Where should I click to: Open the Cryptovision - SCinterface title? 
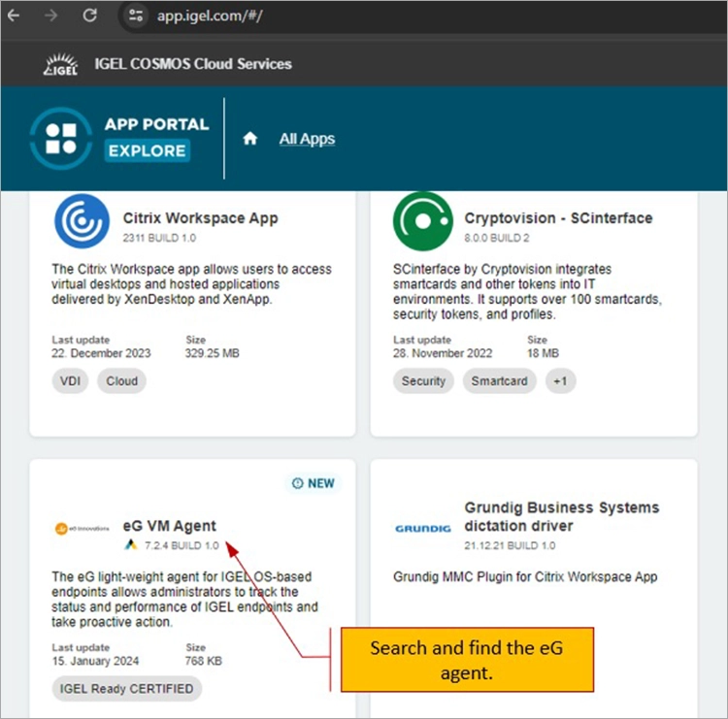[x=558, y=218]
